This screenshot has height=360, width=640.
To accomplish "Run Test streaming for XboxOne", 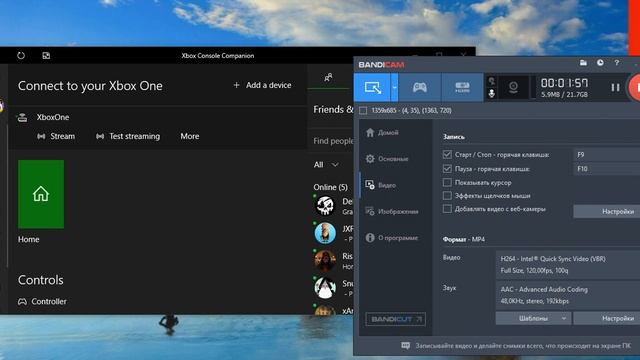I will [128, 136].
